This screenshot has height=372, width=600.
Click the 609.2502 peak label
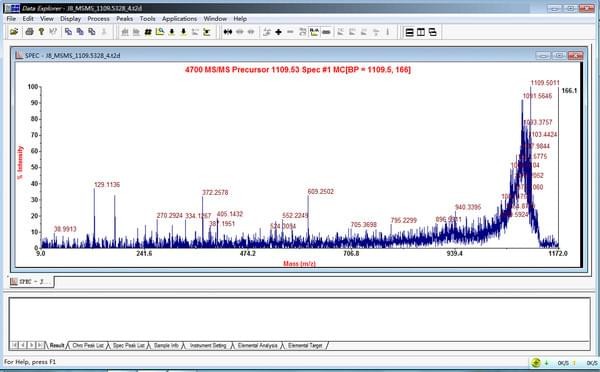(320, 191)
